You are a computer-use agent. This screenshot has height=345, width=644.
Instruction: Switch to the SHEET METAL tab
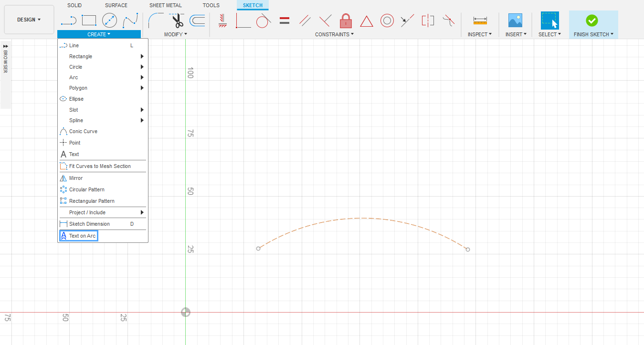pyautogui.click(x=165, y=5)
